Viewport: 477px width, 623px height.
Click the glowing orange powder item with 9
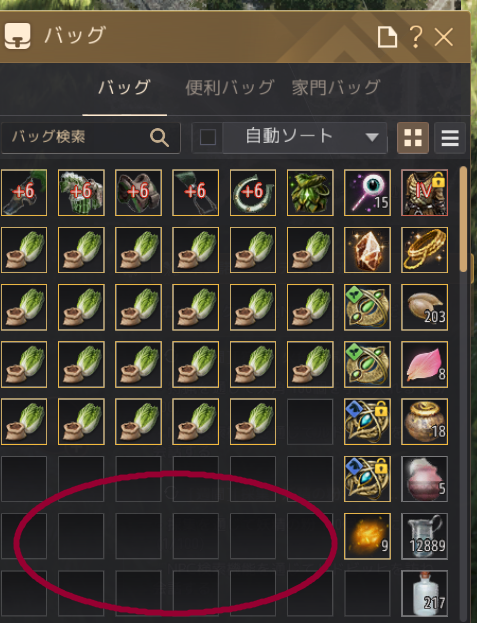click(x=367, y=536)
